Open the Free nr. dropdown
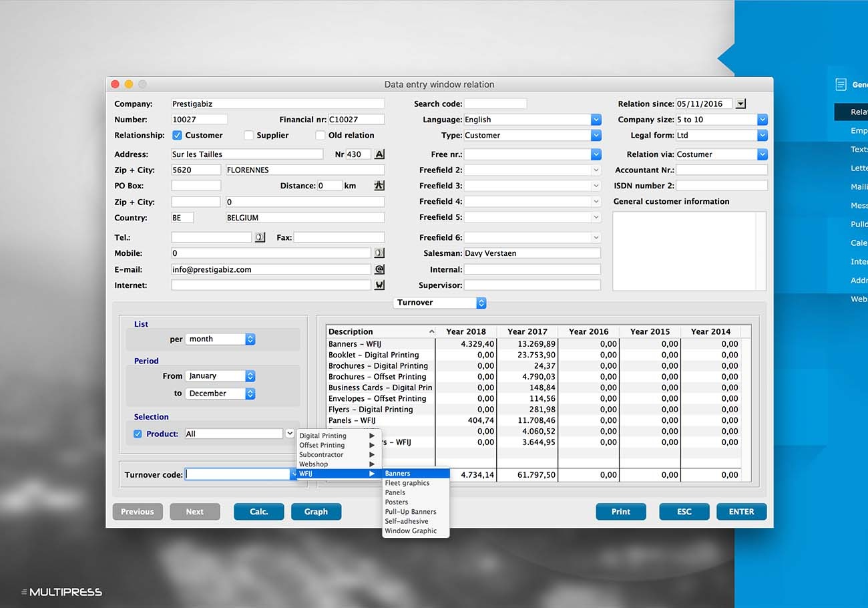Image resolution: width=868 pixels, height=608 pixels. 596,154
